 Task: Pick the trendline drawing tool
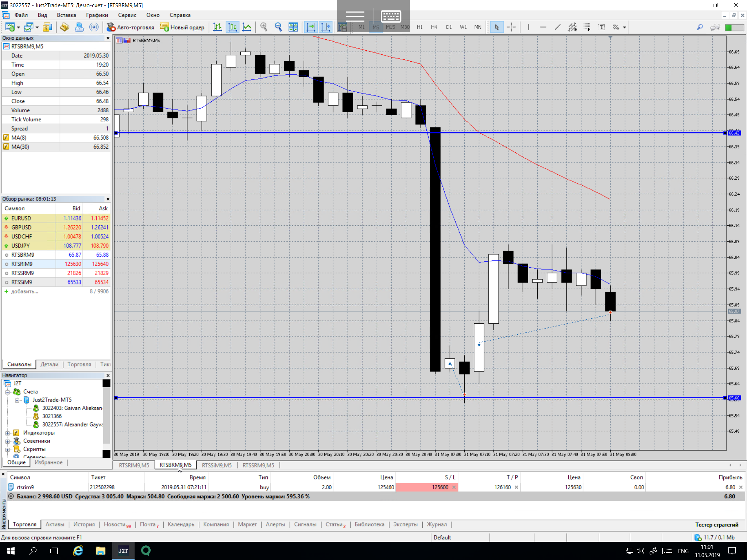557,27
